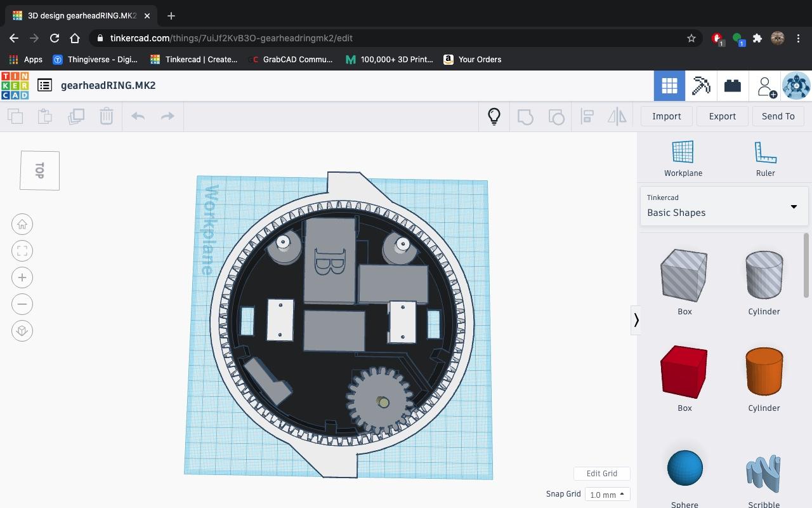This screenshot has width=812, height=508.
Task: Select the gear shape in the model
Action: (x=380, y=400)
